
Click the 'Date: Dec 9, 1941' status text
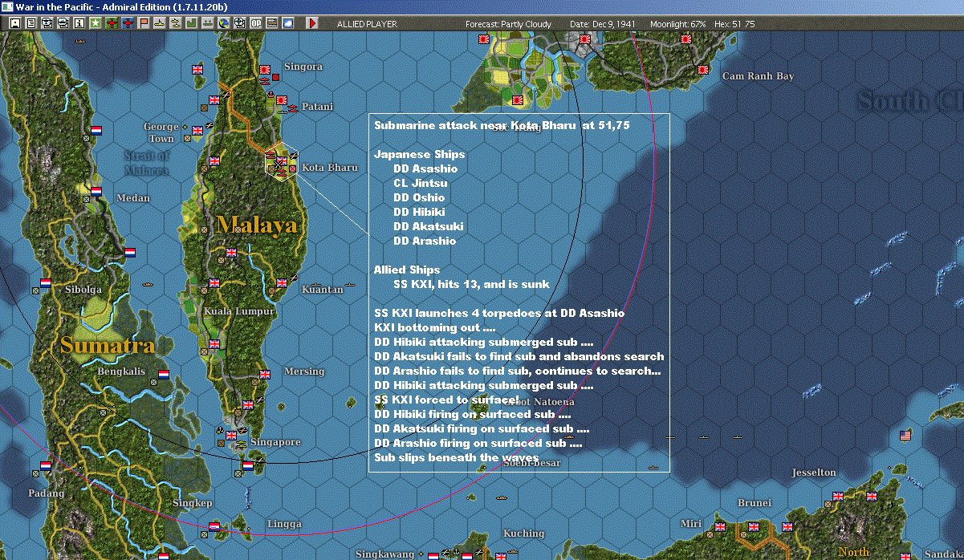pos(603,24)
